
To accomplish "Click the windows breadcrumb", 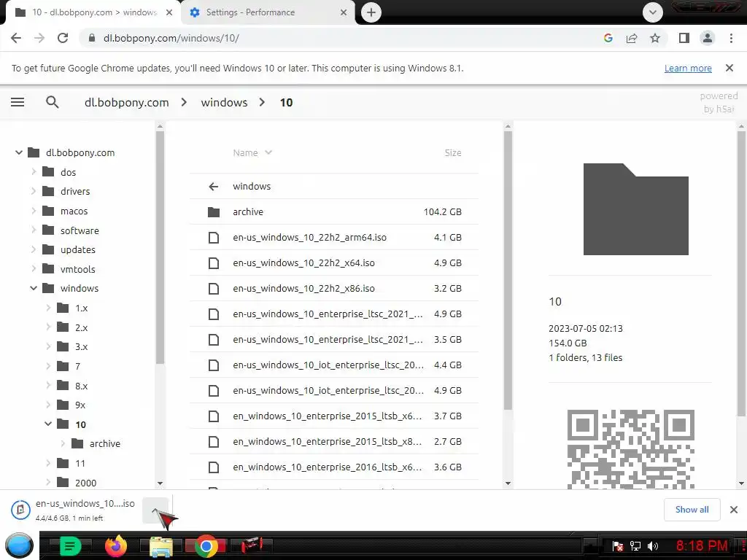I will pyautogui.click(x=225, y=102).
